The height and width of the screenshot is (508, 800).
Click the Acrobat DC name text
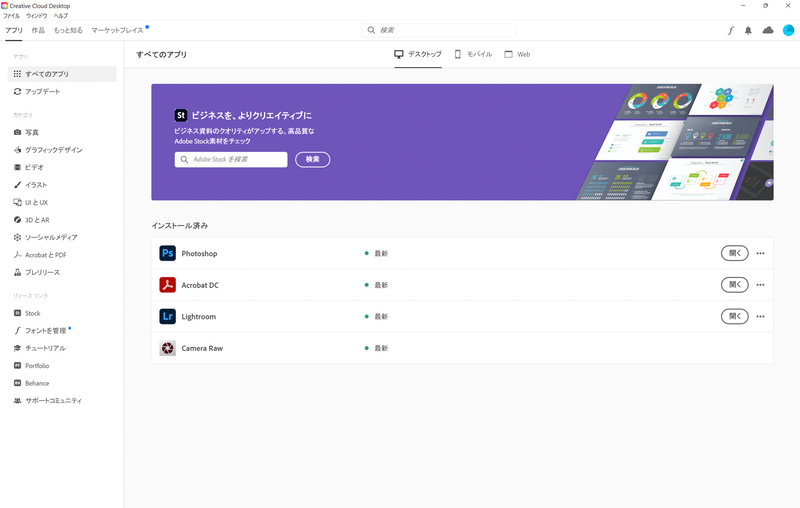pos(200,285)
